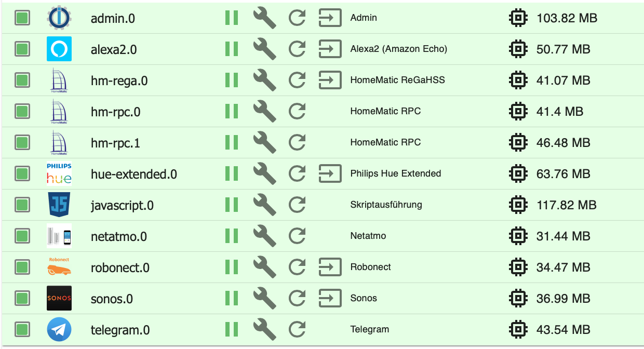Viewport: 644px width, 349px height.
Task: Pause the hm-rpc.0 instance
Action: pos(232,112)
